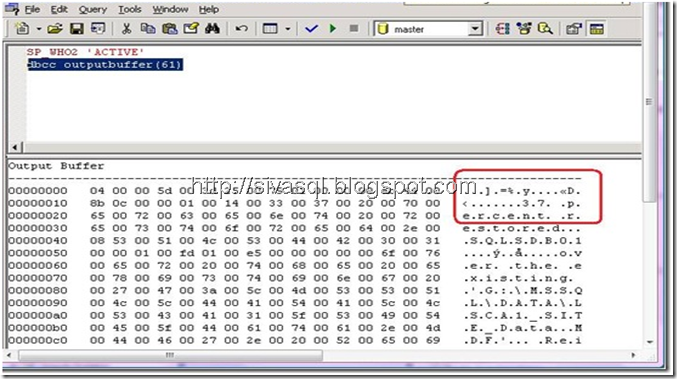The height and width of the screenshot is (379, 677).
Task: Click the results horizontal scrollbar thumb
Action: pyautogui.click(x=170, y=355)
